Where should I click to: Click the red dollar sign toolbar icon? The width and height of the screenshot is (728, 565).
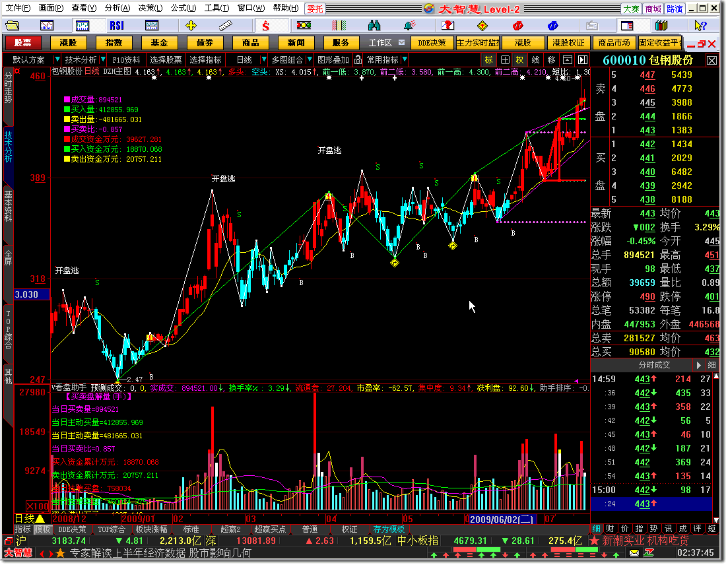pyautogui.click(x=265, y=26)
